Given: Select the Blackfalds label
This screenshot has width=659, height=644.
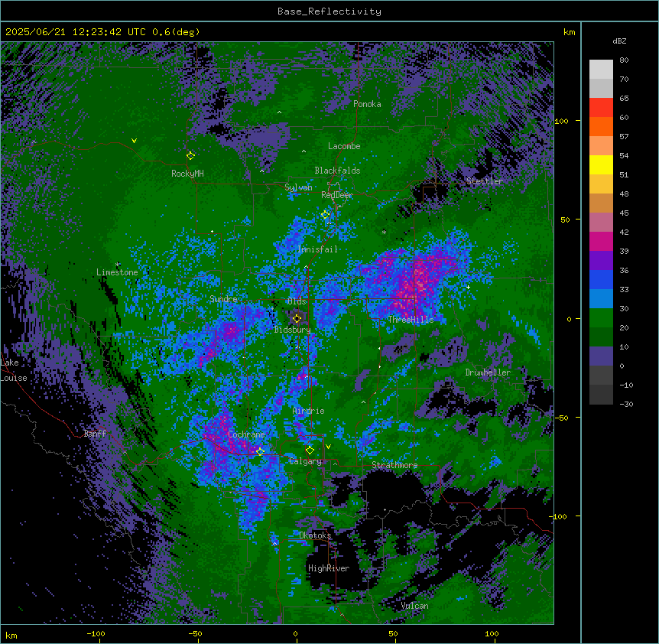Looking at the screenshot, I should 337,171.
